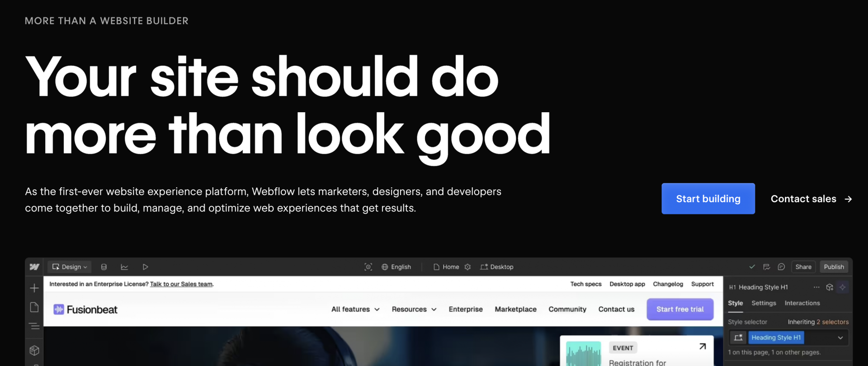
Task: Click the 2 selectors inheriting link
Action: click(x=832, y=322)
